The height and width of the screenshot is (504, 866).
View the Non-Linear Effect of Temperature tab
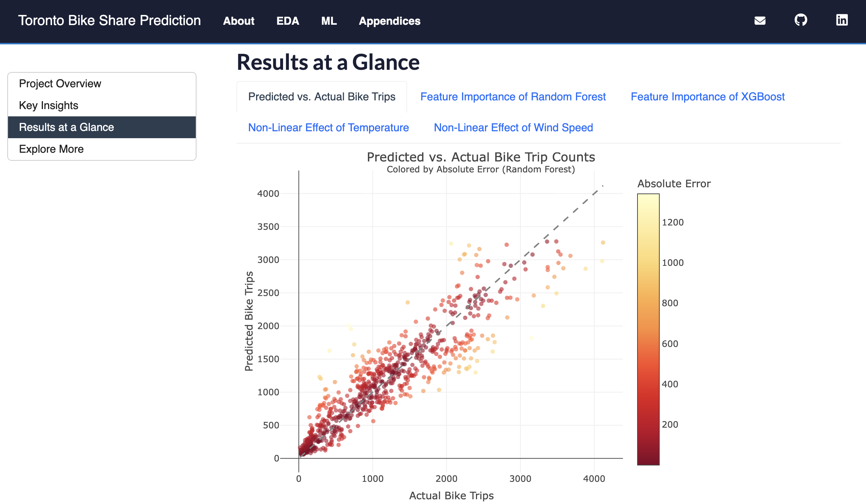[x=328, y=128]
